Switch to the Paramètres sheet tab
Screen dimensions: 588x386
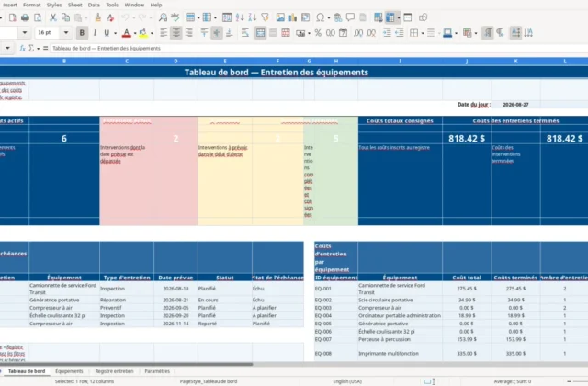157,371
